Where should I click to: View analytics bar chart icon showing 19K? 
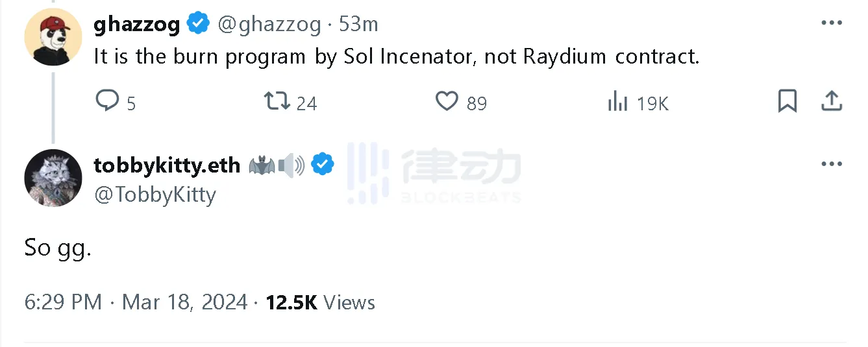[617, 101]
